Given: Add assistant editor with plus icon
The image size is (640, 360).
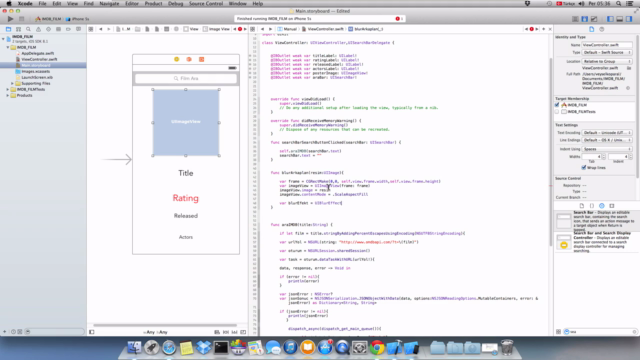Looking at the screenshot, I should pos(543,29).
